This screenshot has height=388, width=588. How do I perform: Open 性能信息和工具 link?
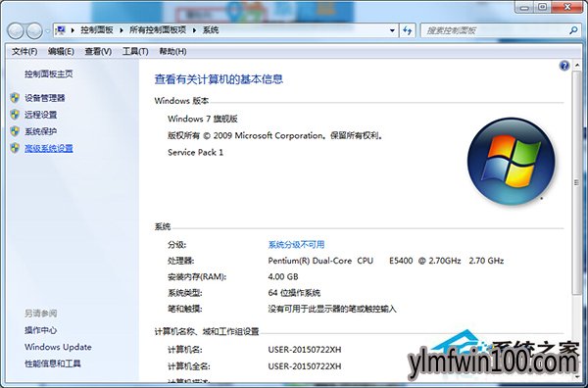pyautogui.click(x=53, y=364)
